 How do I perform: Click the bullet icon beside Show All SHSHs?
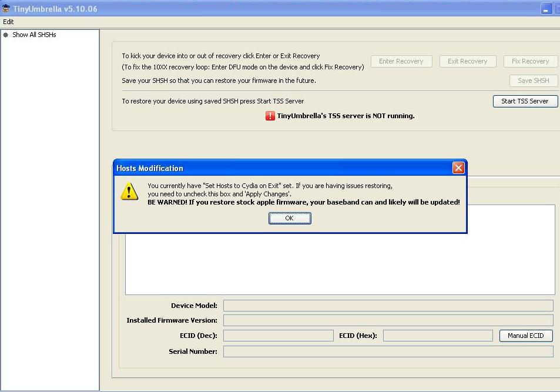click(6, 35)
